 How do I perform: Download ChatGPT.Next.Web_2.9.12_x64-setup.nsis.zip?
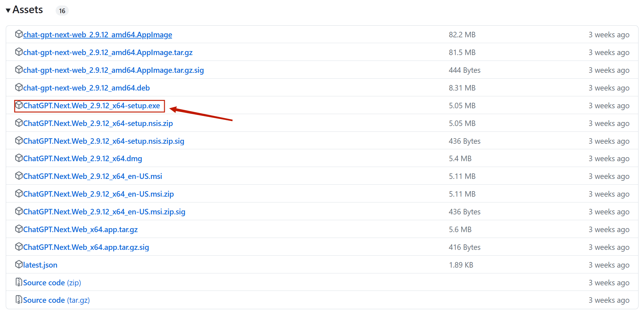tap(98, 124)
